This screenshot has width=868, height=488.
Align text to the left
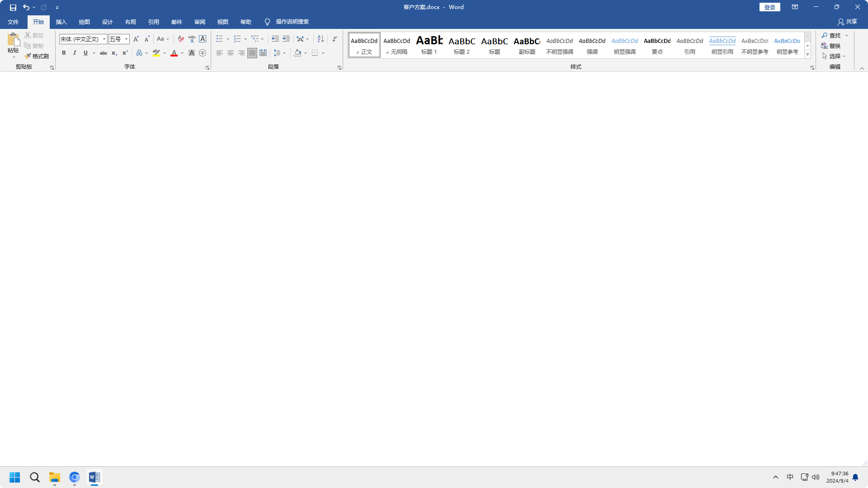(220, 53)
